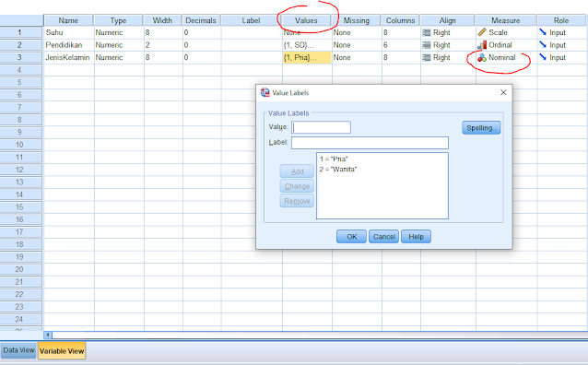Click the horizontal scrollbar left arrow
This screenshot has width=588, height=365.
click(48, 335)
